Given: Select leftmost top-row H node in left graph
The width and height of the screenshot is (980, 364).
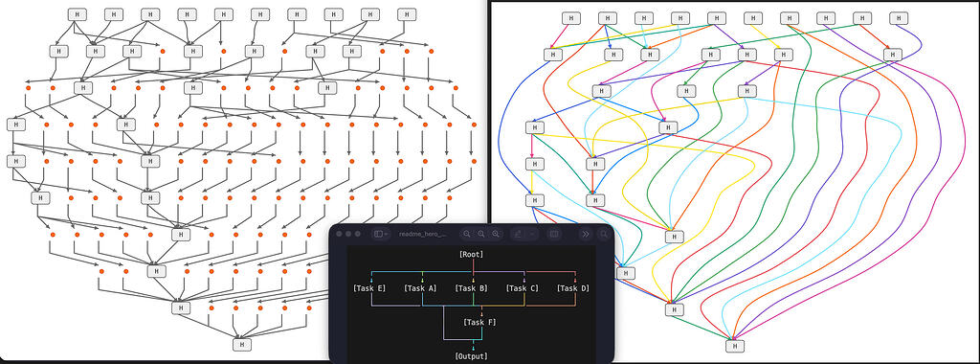Looking at the screenshot, I should pyautogui.click(x=77, y=13).
